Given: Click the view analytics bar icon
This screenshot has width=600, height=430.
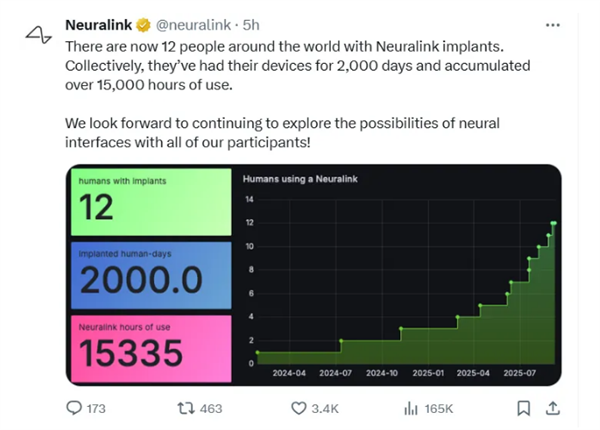Looking at the screenshot, I should [x=410, y=408].
